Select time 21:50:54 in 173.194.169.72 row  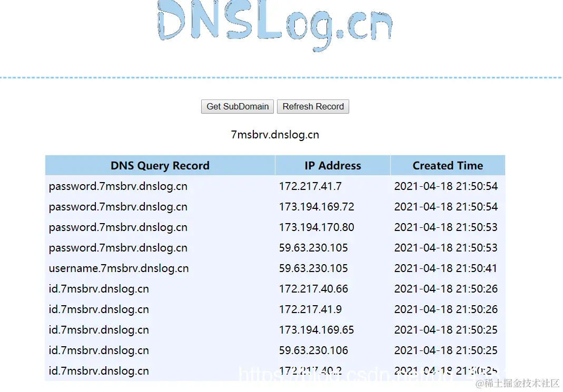446,207
